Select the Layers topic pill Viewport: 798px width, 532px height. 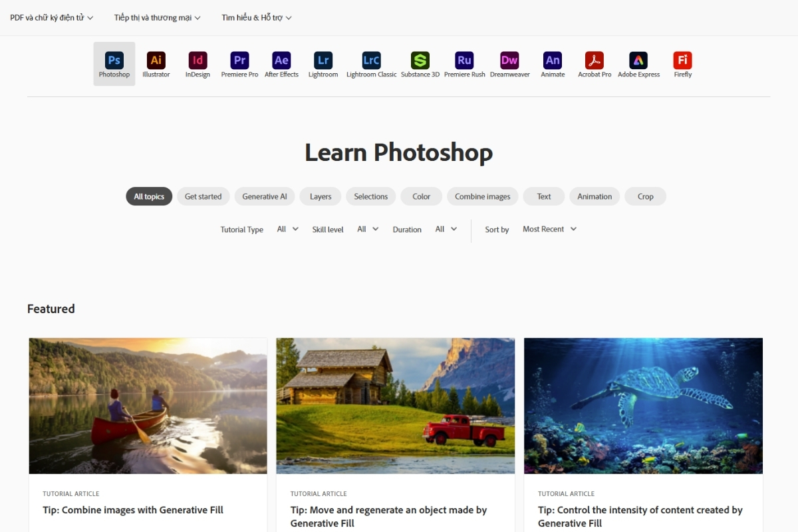[x=321, y=197]
